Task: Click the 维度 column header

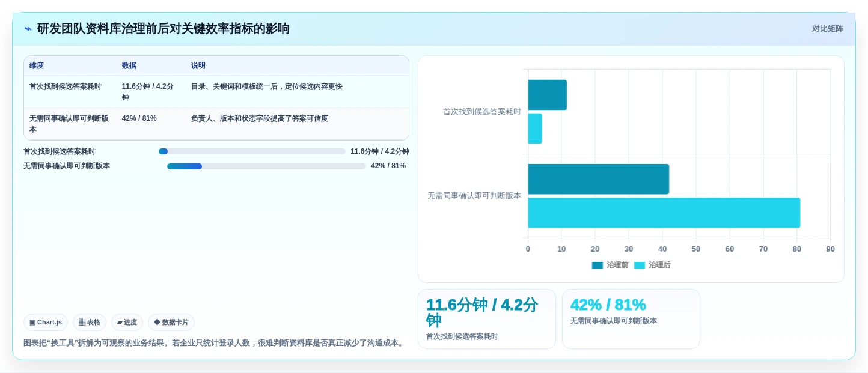Action: (37, 65)
